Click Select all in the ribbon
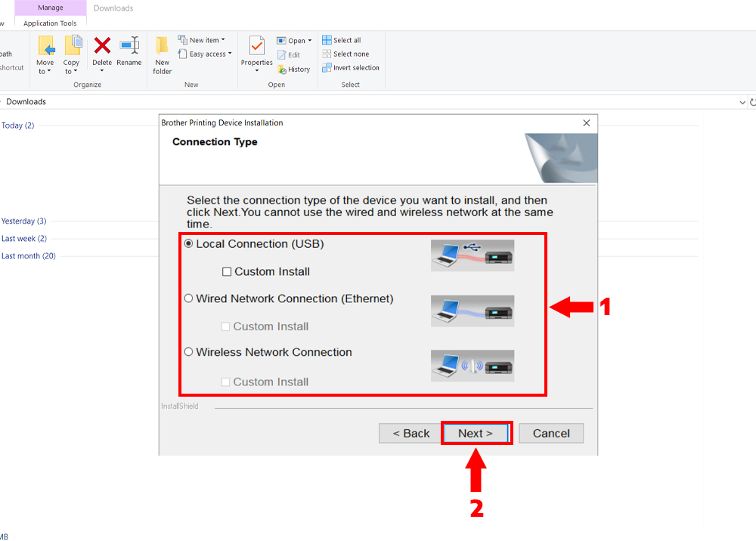Screen dimensions: 756x541 [342, 40]
